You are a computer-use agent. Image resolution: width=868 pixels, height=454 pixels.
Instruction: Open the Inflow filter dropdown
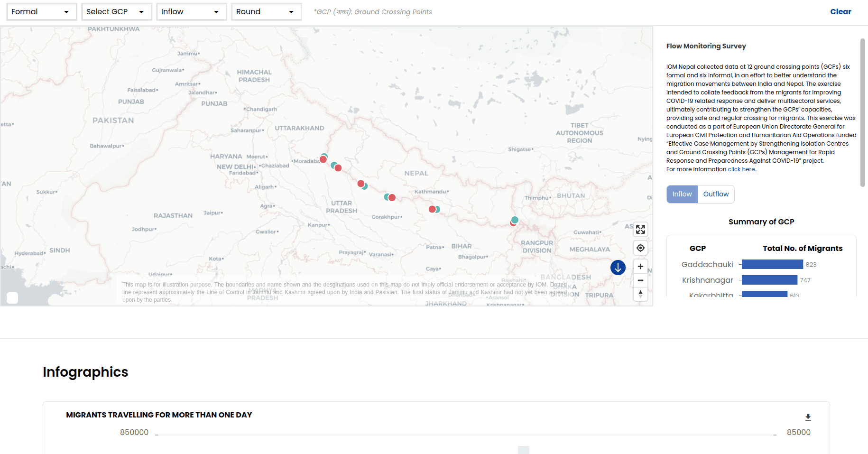tap(191, 12)
